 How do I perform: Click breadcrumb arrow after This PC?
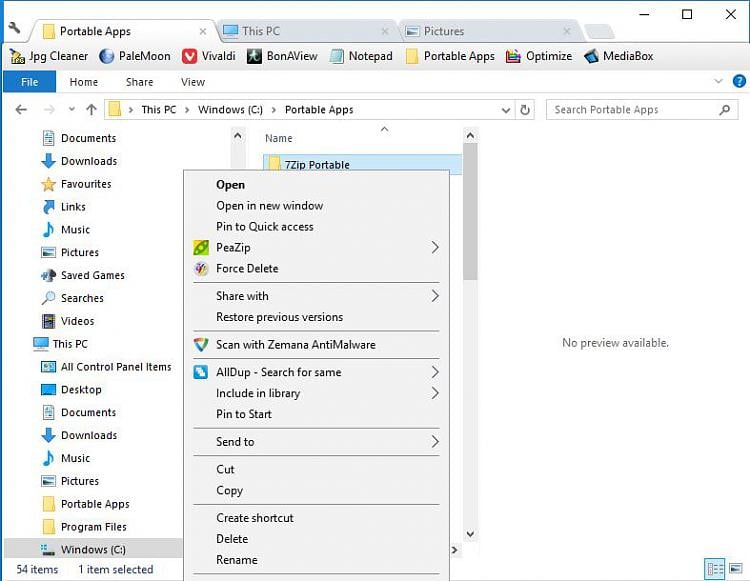187,110
